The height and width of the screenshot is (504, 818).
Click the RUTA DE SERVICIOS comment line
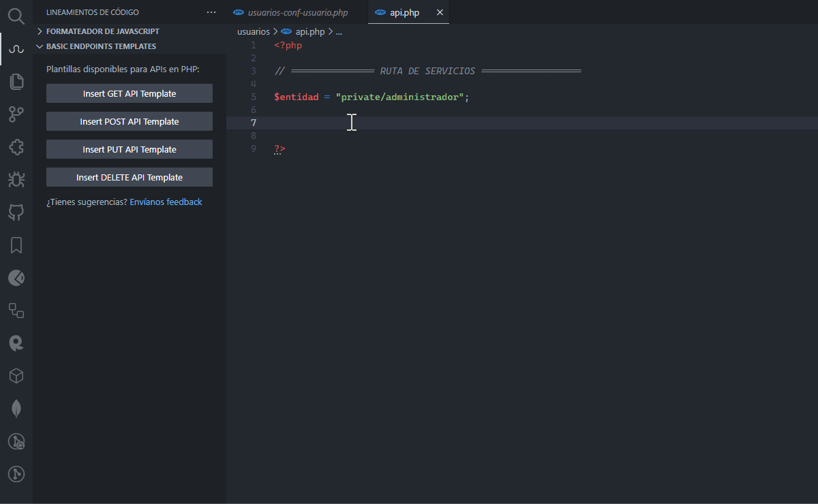[x=427, y=71]
